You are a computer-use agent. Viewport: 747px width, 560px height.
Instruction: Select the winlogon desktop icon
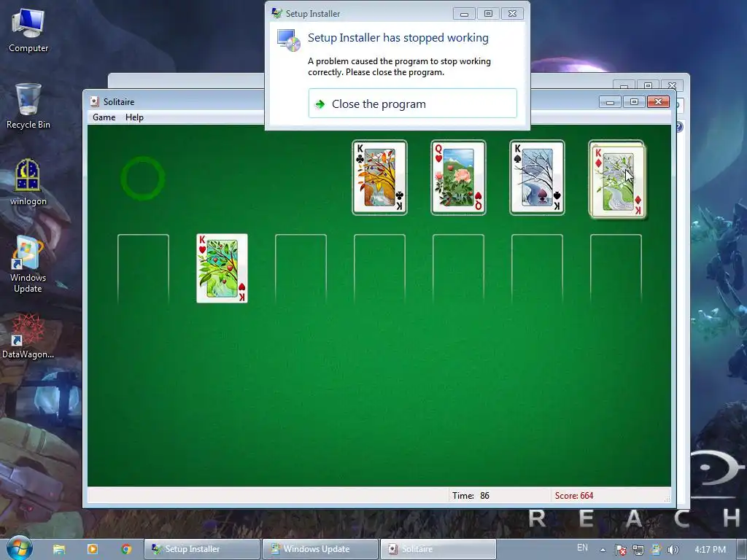[x=28, y=182]
